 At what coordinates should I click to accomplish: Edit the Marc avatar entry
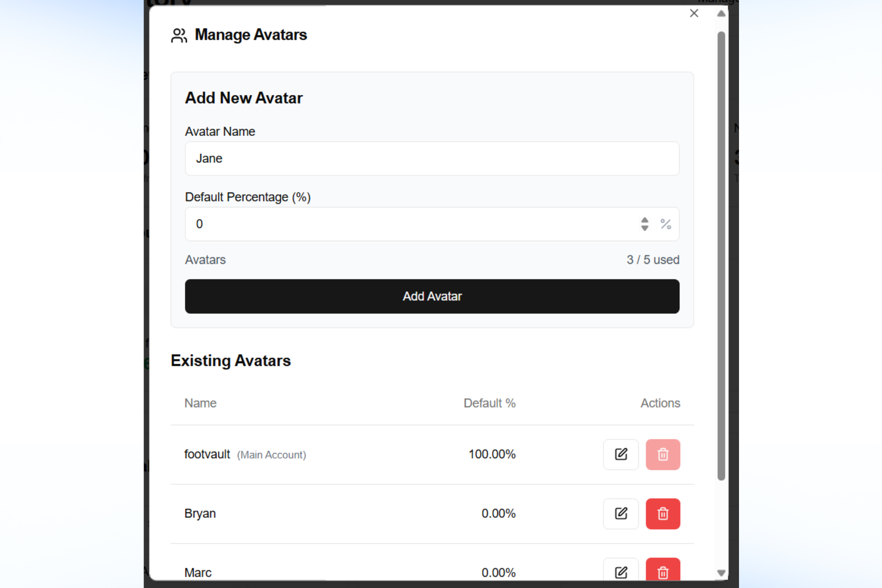pos(620,572)
